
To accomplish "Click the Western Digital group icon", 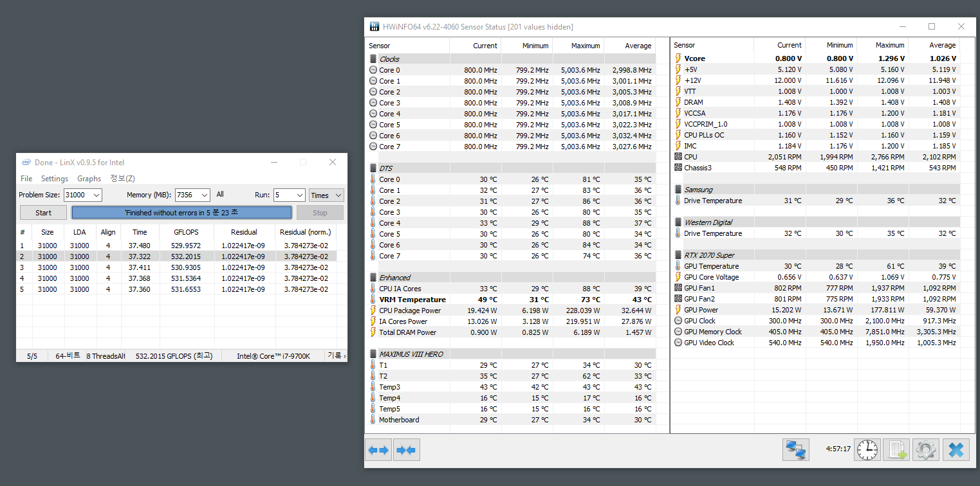I will [678, 222].
